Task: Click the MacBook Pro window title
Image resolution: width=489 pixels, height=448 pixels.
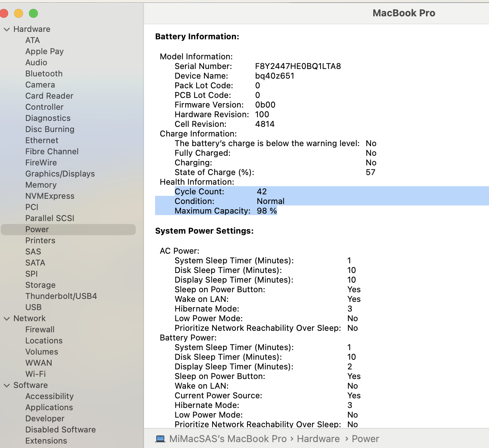Action: [404, 13]
